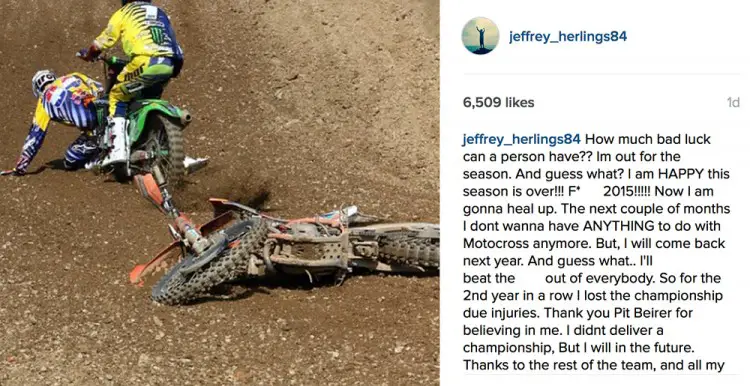This screenshot has width=750, height=386.
Task: Click the front tire of the fallen bike
Action: coord(210,261)
